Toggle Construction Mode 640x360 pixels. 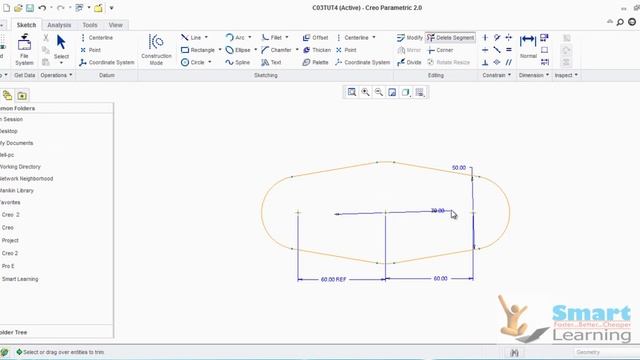point(156,50)
